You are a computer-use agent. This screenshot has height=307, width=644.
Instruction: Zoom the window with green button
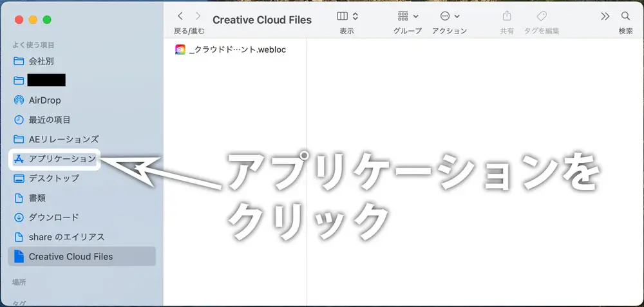[x=47, y=20]
